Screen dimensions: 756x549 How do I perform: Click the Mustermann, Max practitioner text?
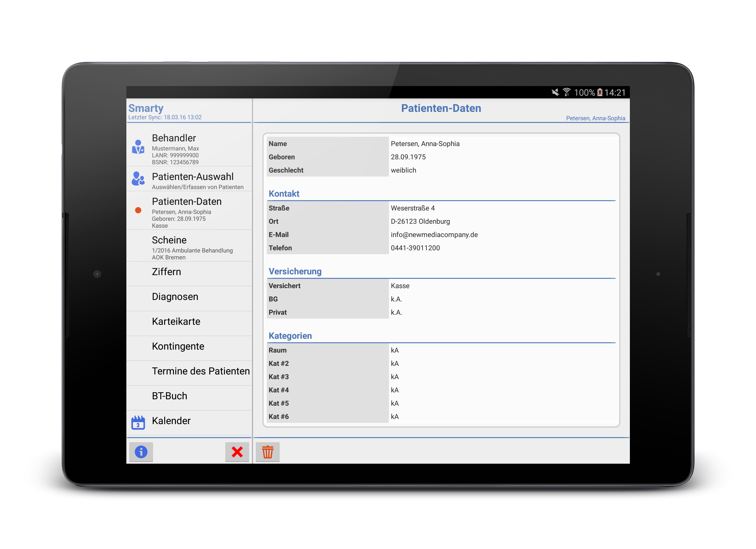[x=175, y=148]
